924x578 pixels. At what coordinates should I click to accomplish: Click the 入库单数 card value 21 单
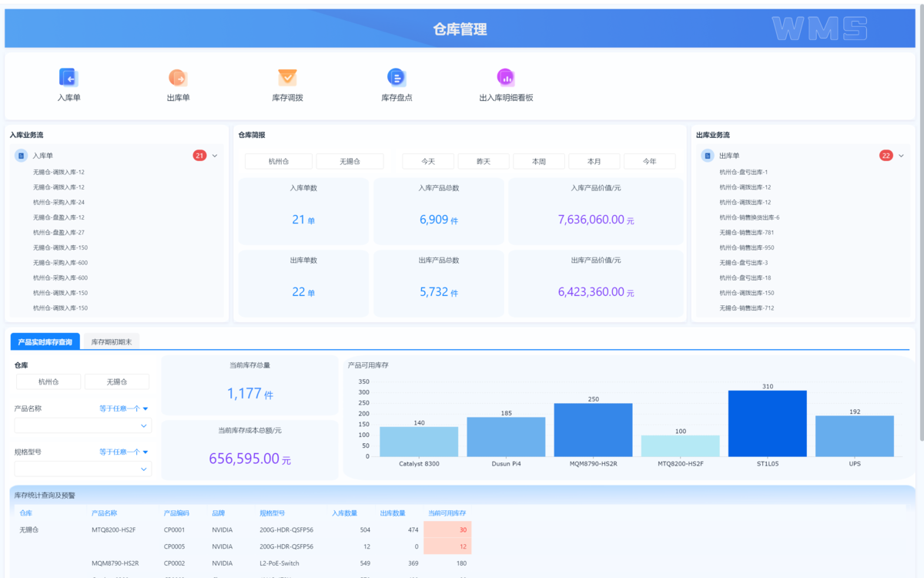pyautogui.click(x=303, y=220)
